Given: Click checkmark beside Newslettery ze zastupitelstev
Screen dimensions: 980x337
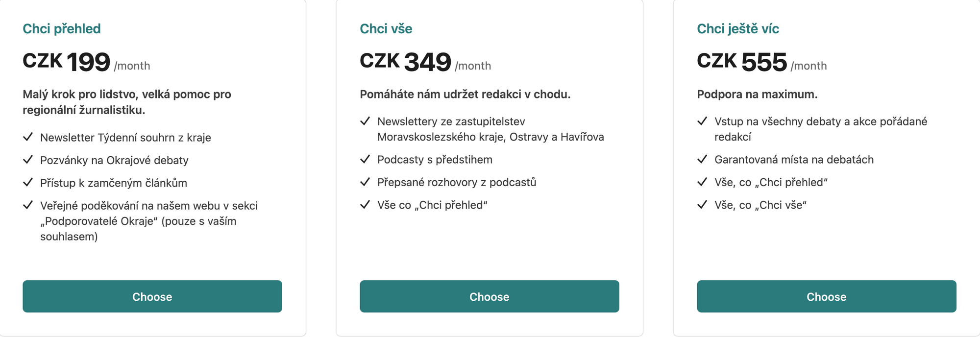Looking at the screenshot, I should click(x=365, y=120).
